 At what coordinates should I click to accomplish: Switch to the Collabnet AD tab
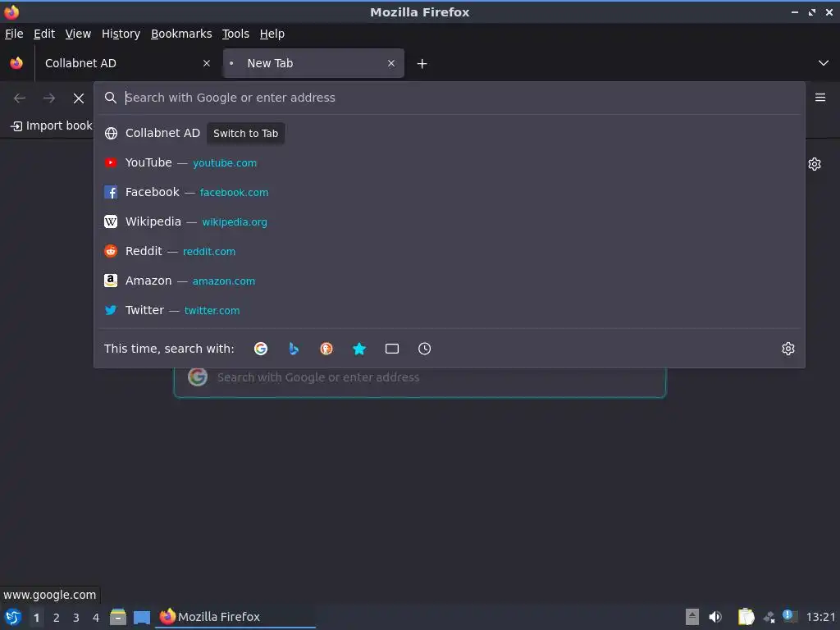[x=127, y=63]
